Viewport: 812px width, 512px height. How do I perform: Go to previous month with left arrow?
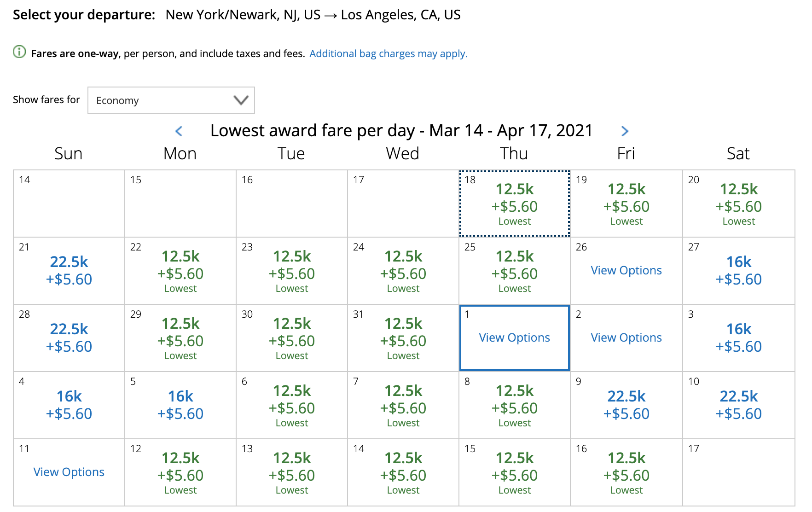(179, 131)
